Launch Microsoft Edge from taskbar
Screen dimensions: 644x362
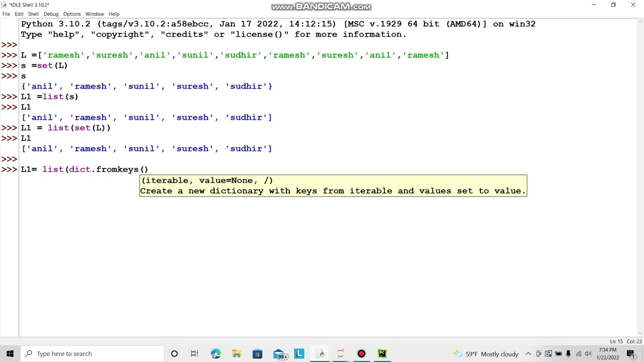click(216, 353)
